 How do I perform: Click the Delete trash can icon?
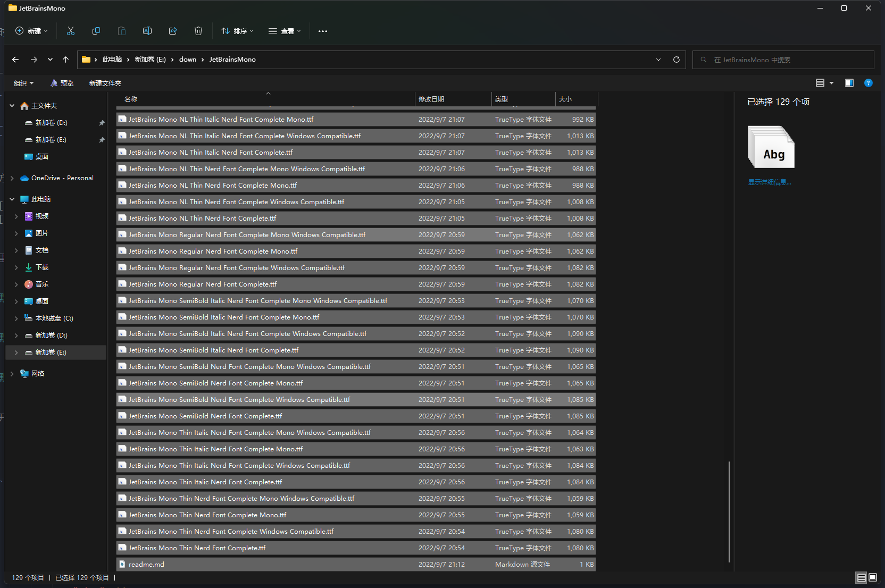[198, 31]
